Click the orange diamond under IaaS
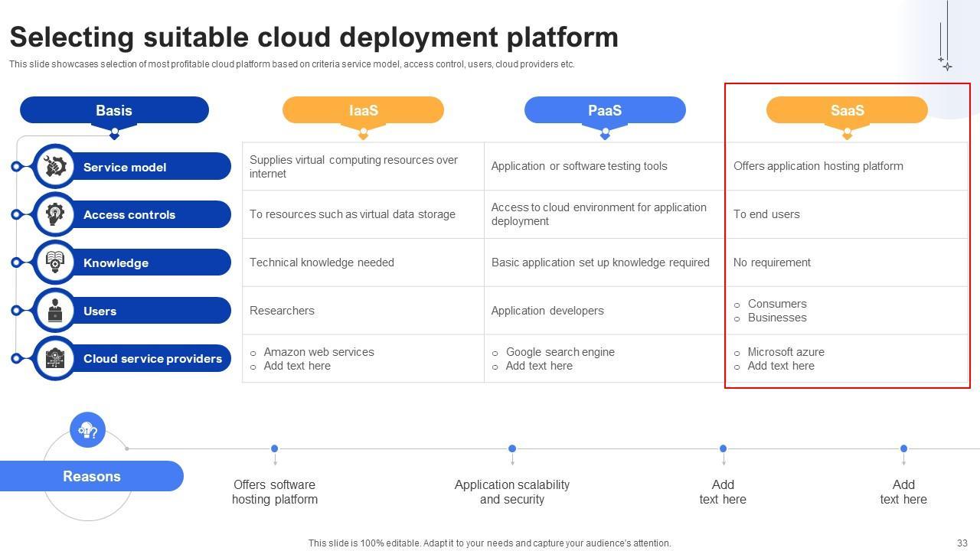This screenshot has height=551, width=980. click(x=363, y=135)
